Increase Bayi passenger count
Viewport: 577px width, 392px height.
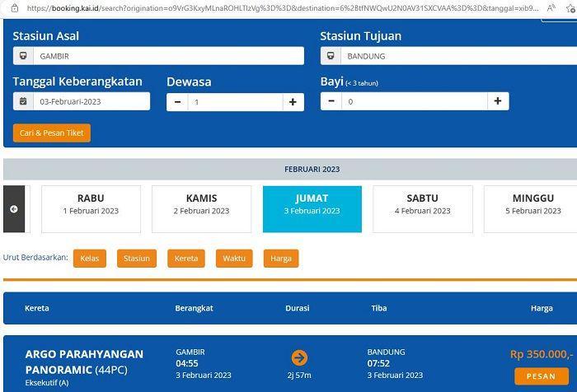pyautogui.click(x=498, y=101)
